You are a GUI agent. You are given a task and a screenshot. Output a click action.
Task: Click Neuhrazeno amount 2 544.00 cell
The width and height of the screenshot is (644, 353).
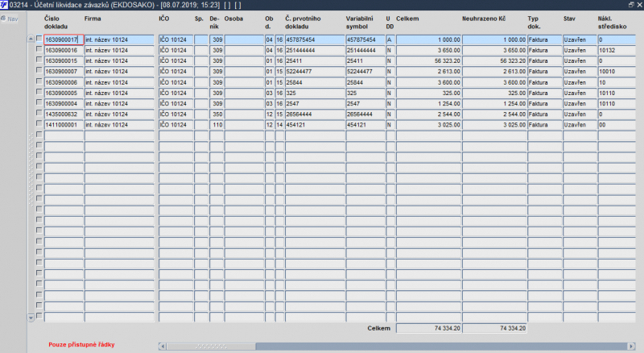tap(494, 114)
